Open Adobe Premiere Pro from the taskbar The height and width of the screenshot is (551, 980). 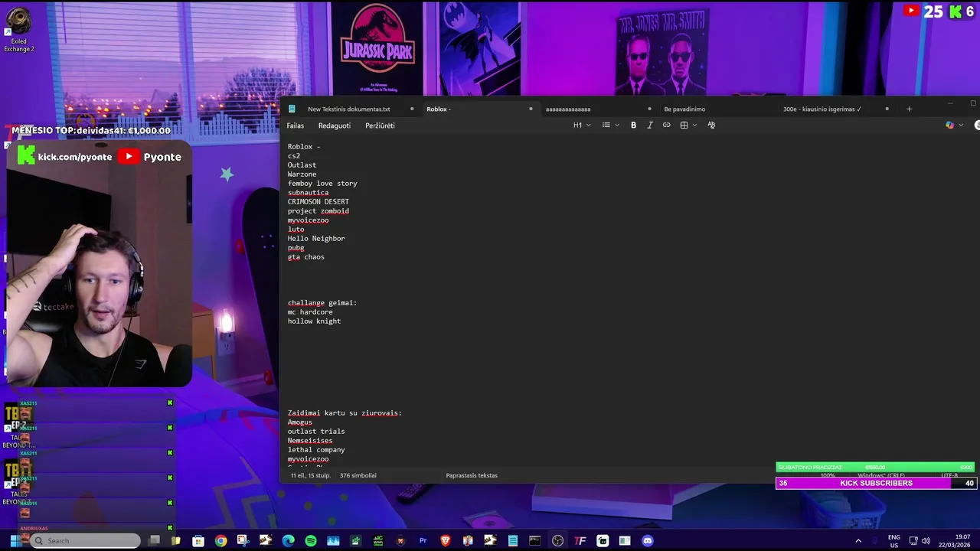pyautogui.click(x=423, y=541)
